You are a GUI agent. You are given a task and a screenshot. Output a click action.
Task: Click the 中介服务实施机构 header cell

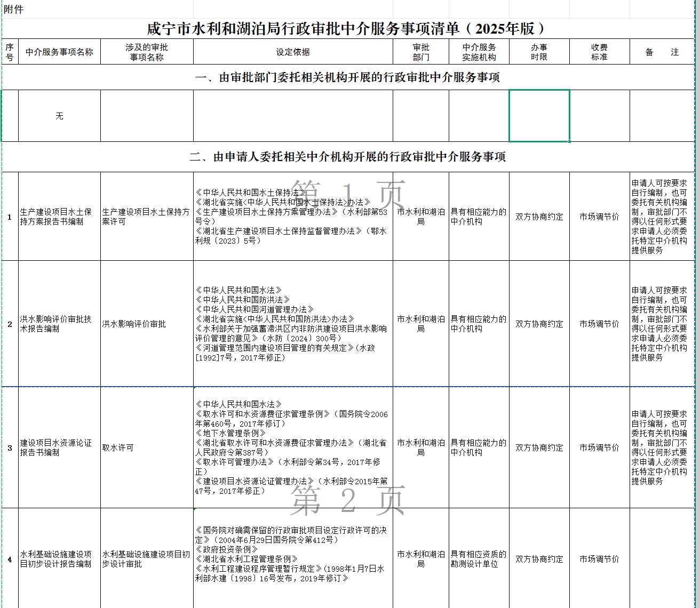479,52
